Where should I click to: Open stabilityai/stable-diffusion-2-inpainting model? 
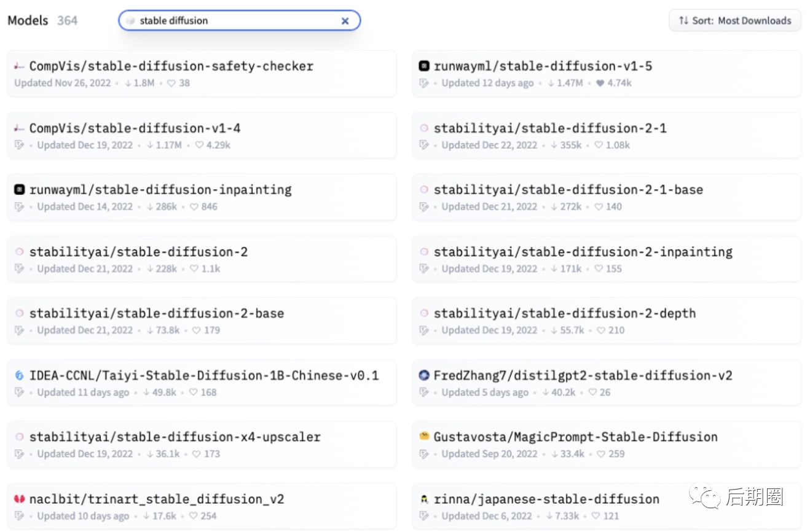[606, 259]
